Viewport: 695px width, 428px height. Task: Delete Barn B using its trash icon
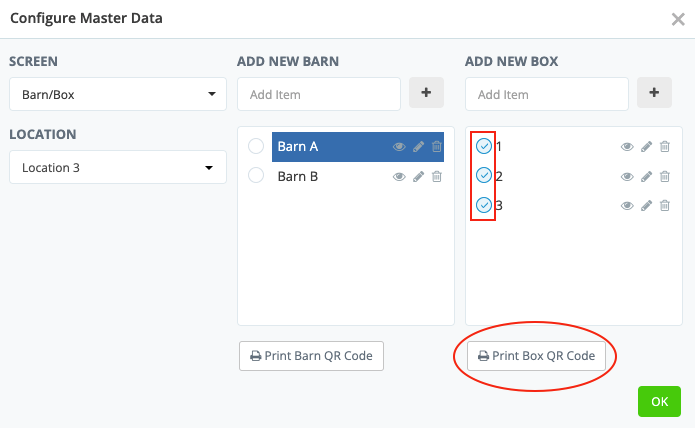point(437,177)
